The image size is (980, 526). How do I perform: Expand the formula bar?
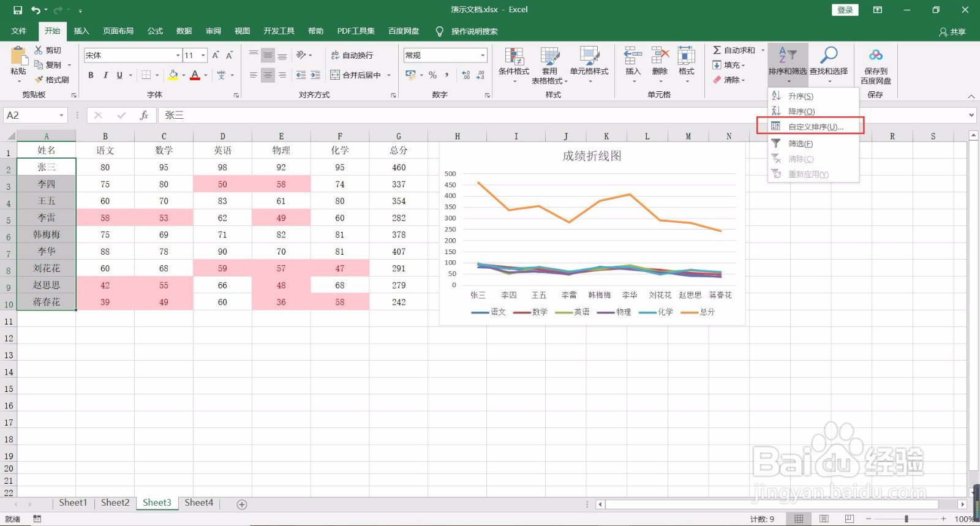[971, 115]
